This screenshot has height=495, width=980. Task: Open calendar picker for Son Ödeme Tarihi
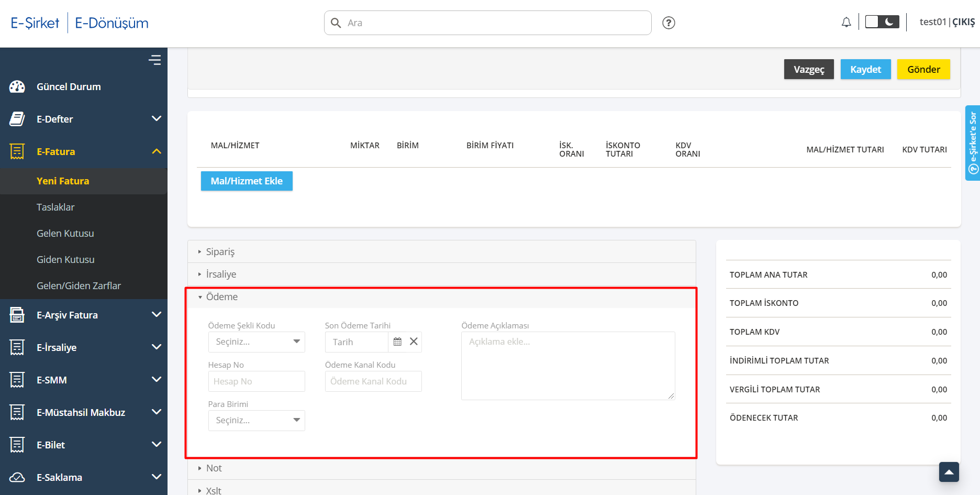397,342
